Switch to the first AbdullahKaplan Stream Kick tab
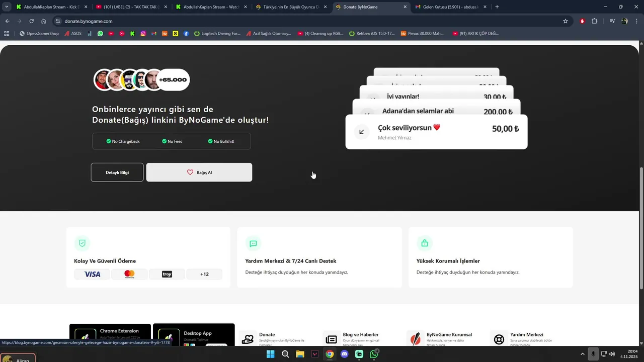The height and width of the screenshot is (362, 644). (51, 7)
